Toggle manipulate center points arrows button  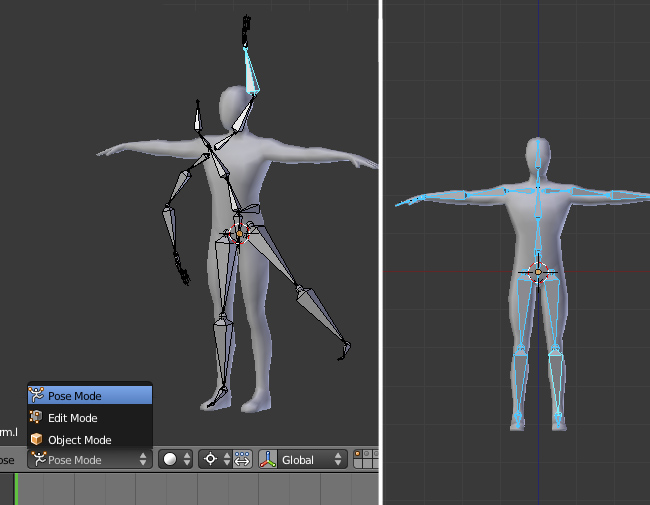(x=243, y=459)
